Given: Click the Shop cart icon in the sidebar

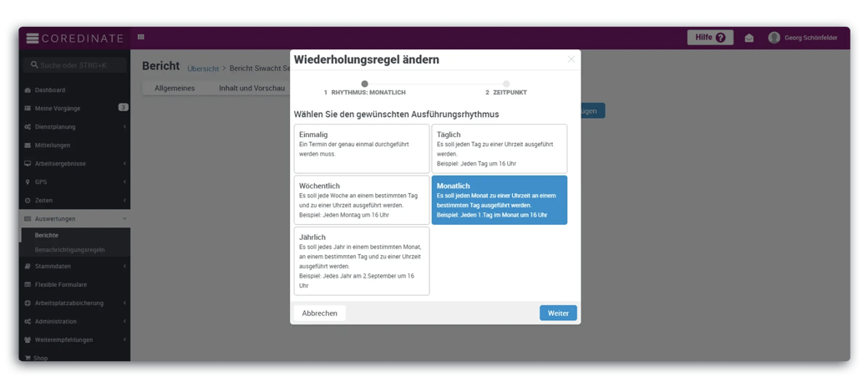Looking at the screenshot, I should pos(28,358).
